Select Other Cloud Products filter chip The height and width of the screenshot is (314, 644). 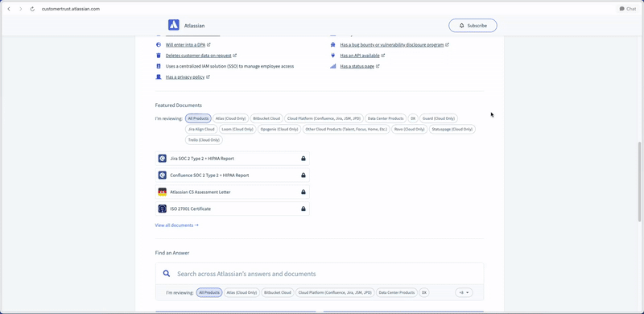coord(346,129)
